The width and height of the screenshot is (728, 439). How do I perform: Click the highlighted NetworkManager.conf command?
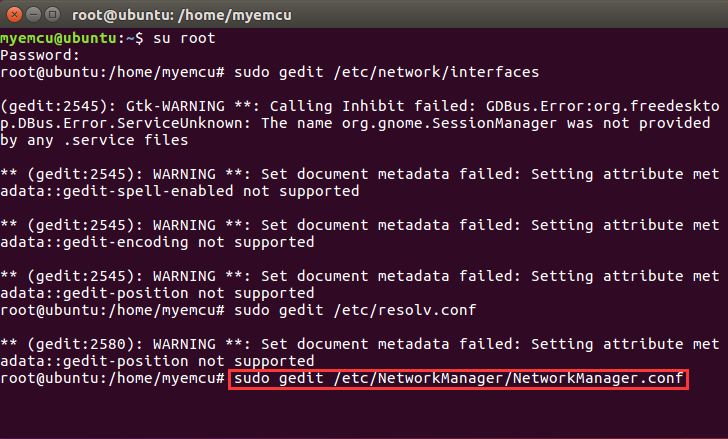point(458,379)
